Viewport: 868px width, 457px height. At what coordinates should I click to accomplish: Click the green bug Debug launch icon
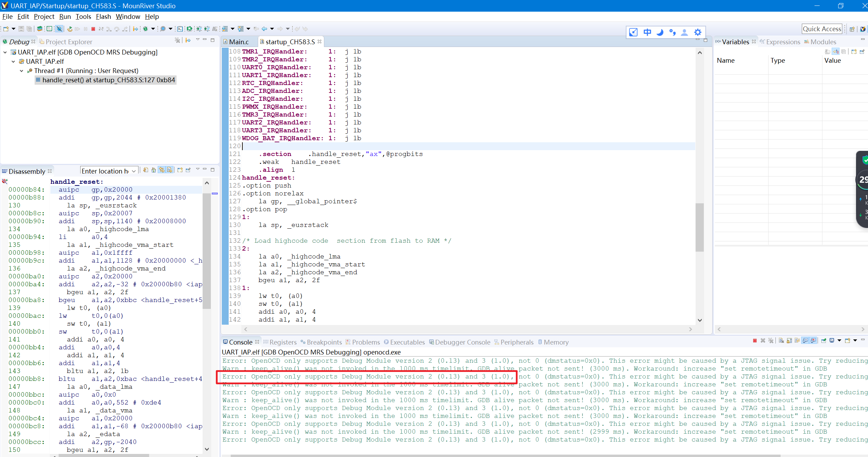[x=145, y=29]
